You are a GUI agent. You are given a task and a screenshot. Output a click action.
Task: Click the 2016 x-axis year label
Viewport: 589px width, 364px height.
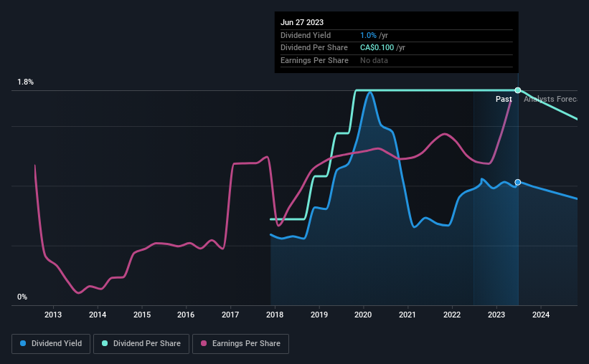tap(186, 315)
